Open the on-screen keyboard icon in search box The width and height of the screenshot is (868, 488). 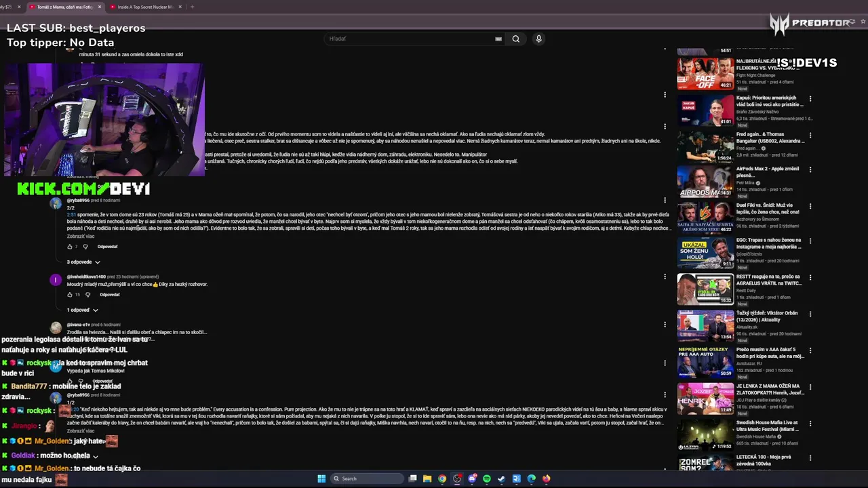(498, 39)
